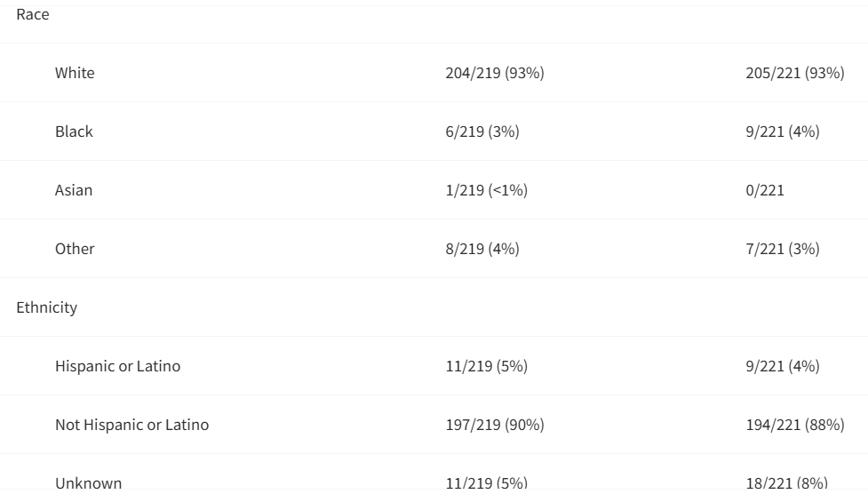Screen dimensions: 868x502
Task: Select the "Hispanic or Latino" row label
Action: click(117, 366)
